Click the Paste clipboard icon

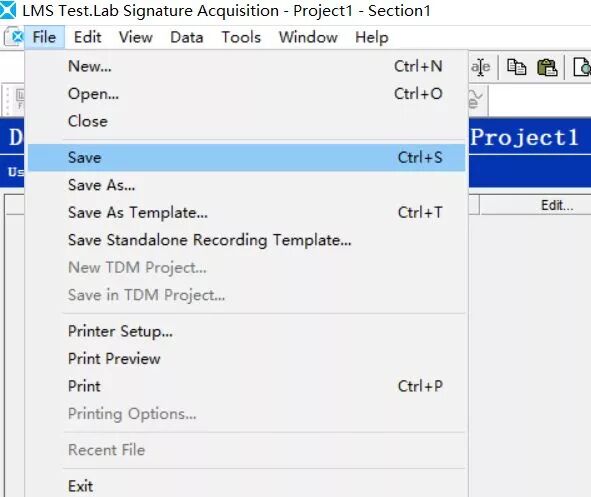547,68
